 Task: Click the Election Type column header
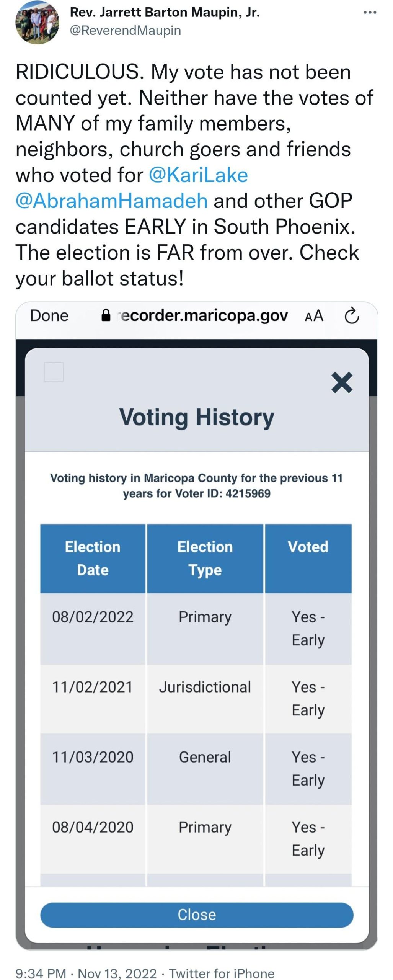(205, 558)
